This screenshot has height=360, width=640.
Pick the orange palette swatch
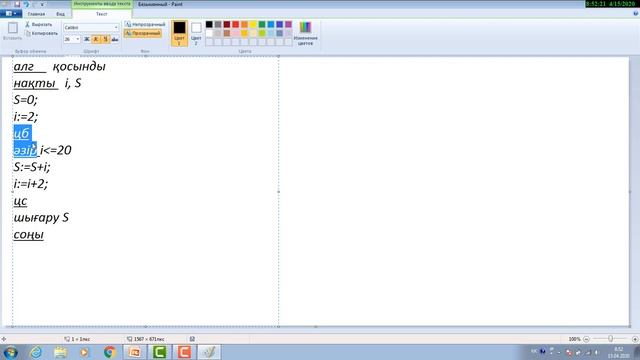(x=244, y=24)
